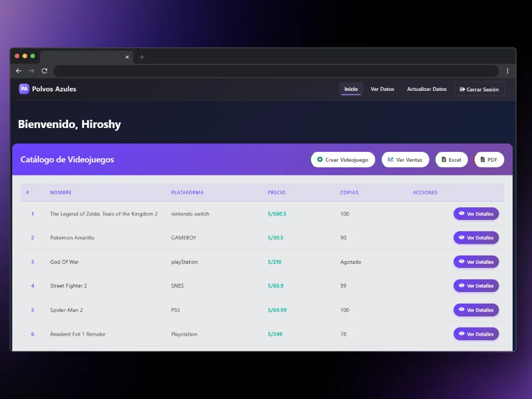Click browser back arrow
This screenshot has width=532, height=399.
[18, 71]
